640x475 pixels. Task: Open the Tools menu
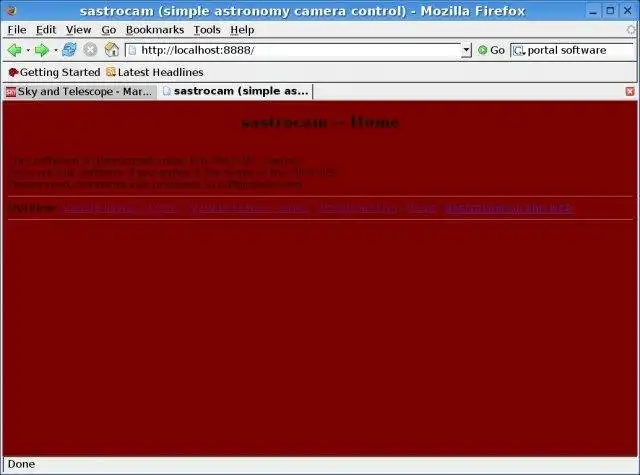click(x=207, y=30)
